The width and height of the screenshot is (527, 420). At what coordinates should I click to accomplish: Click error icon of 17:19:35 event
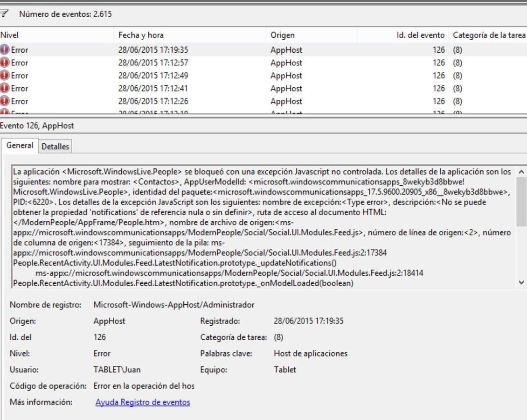[x=4, y=50]
